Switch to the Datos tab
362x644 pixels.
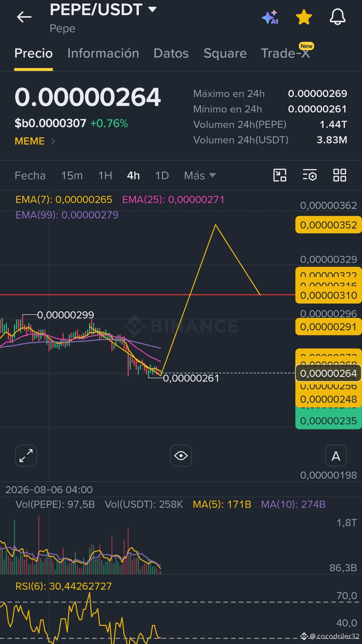click(171, 53)
